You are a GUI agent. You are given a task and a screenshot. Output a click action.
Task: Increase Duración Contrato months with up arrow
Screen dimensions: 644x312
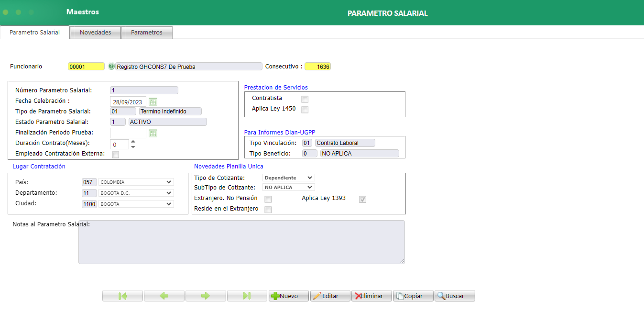[133, 141]
